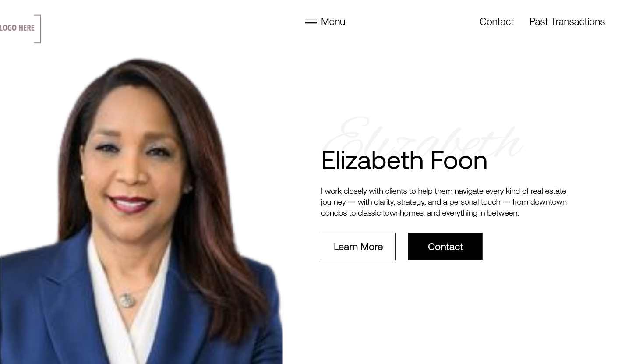
Task: Go to Past Transactions page
Action: point(567,21)
